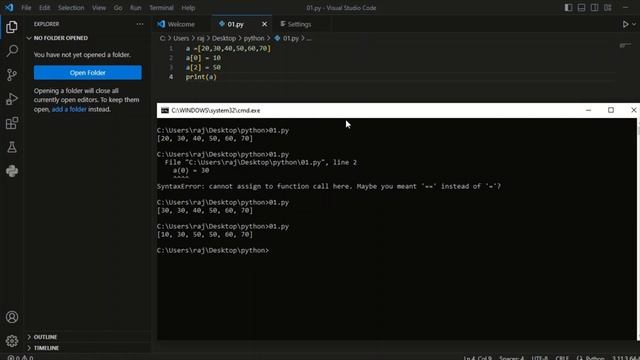Open the Explorer view in activity bar
Screen dimensions: 640x360
pos(12,27)
